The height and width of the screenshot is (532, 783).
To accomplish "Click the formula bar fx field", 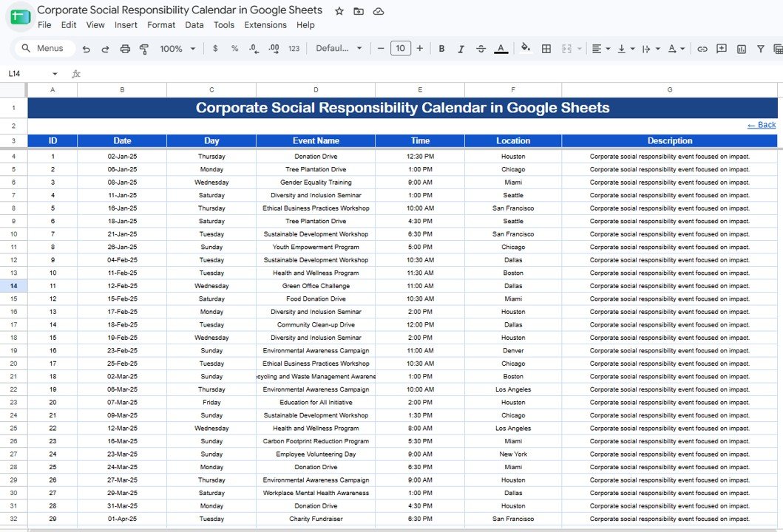I will pos(430,74).
